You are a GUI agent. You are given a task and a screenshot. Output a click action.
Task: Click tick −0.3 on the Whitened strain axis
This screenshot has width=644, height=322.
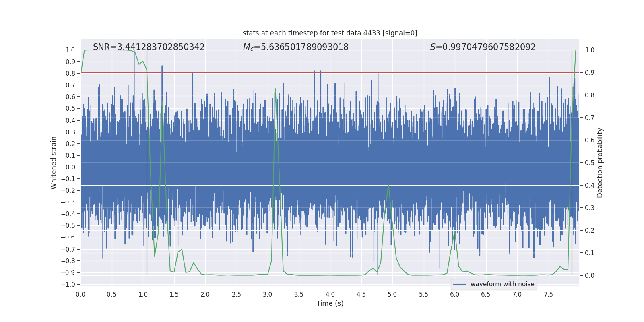point(68,202)
